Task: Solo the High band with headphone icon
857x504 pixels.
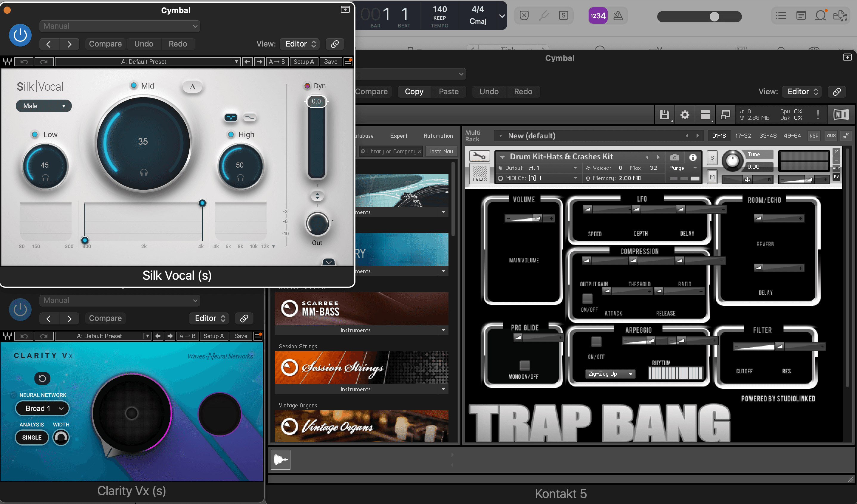Action: (240, 178)
